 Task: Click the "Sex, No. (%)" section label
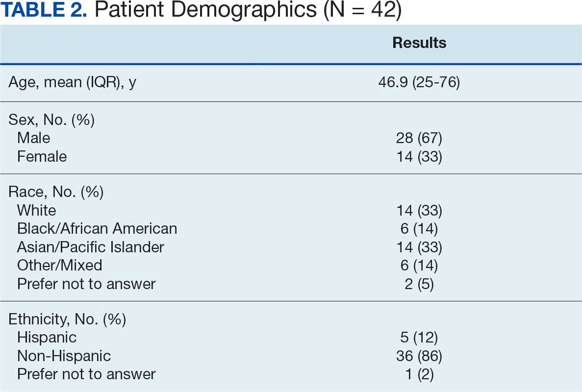[51, 120]
